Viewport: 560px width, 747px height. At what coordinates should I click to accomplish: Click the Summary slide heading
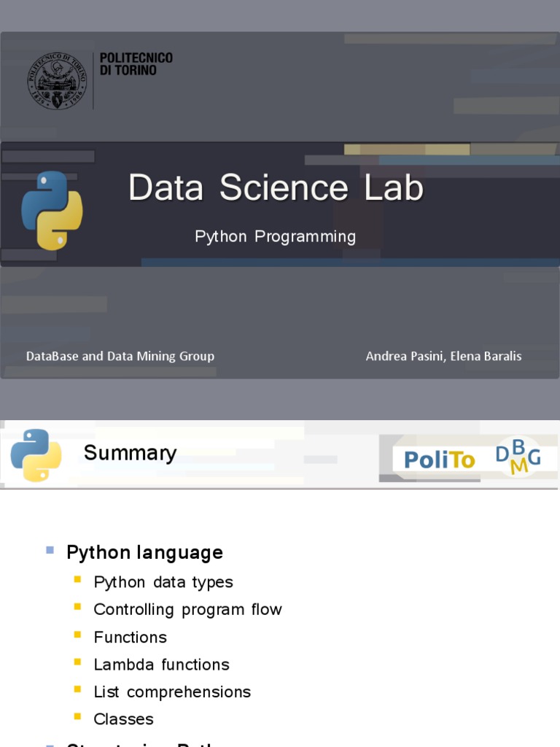(x=130, y=453)
